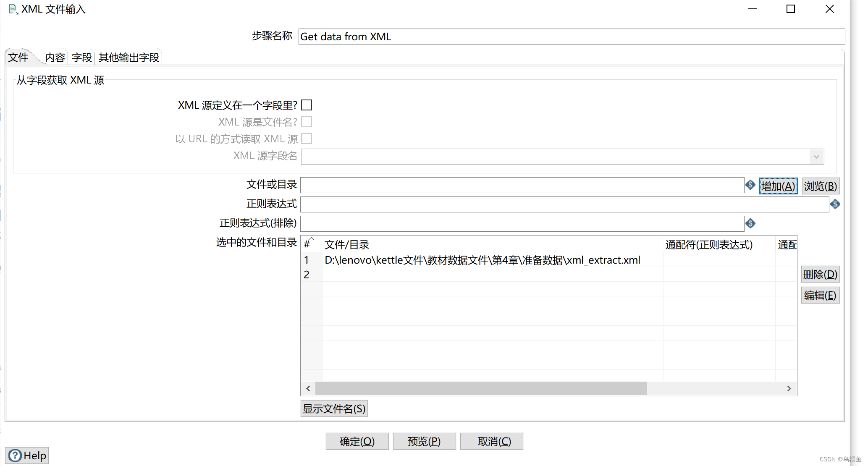Close the XML 文件输入 dialog
The image size is (868, 466).
829,9
